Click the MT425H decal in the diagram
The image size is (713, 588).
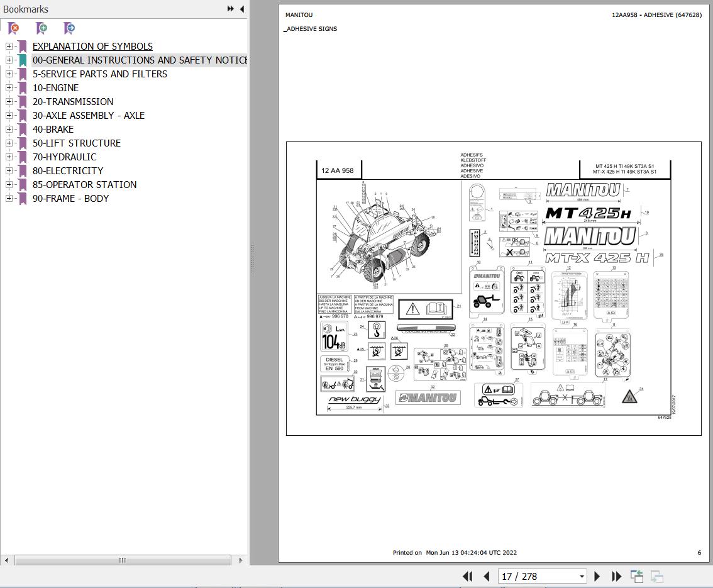coord(589,213)
